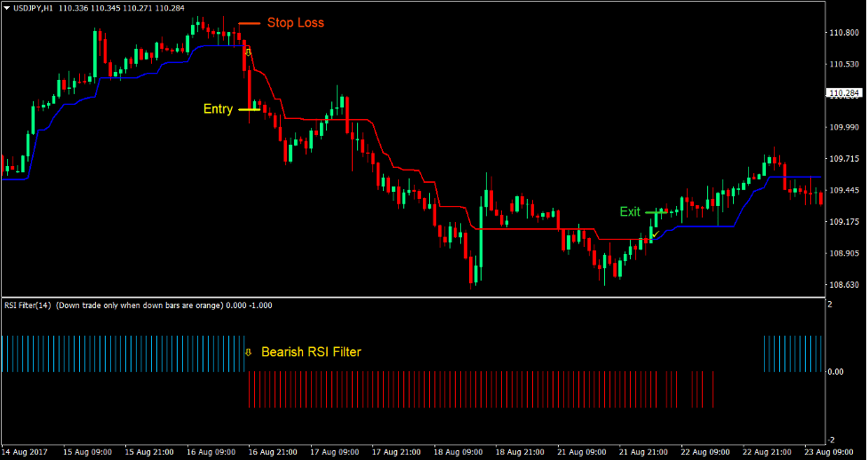Viewport: 868px width, 460px height.
Task: Click the 109.990 price axis label
Action: point(845,127)
